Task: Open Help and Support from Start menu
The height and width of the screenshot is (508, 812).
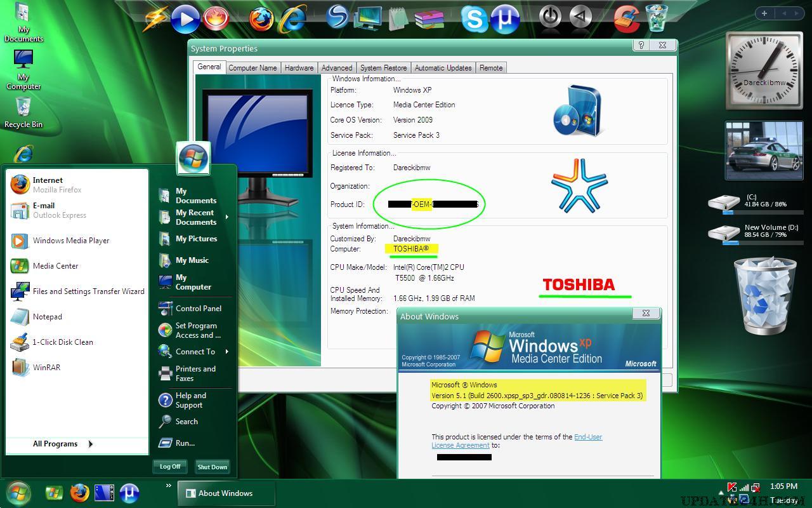Action: [193, 400]
